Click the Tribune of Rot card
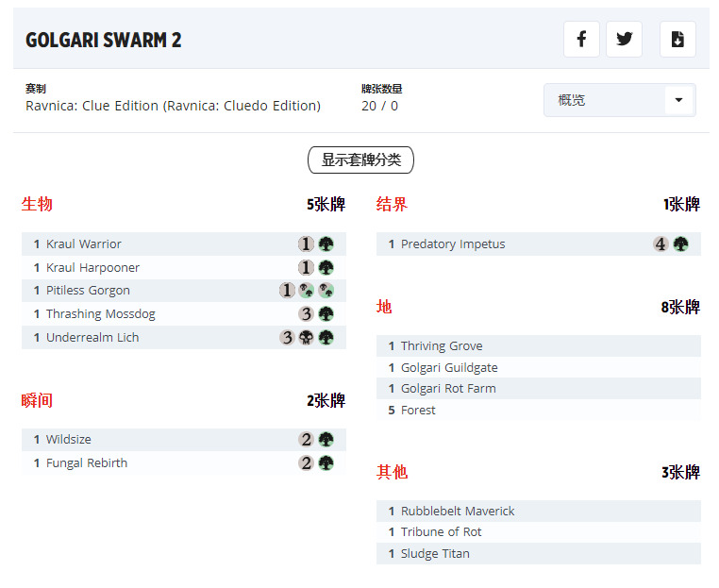 point(441,532)
